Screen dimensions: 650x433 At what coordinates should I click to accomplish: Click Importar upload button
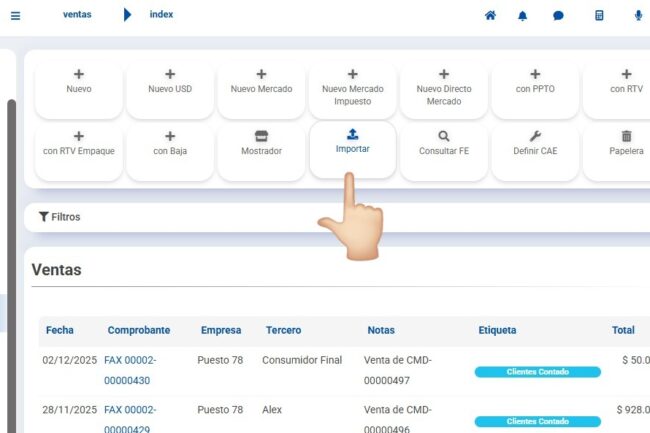(x=352, y=141)
